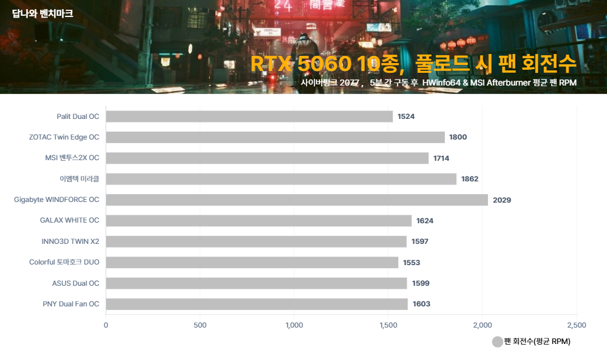The image size is (607, 364).
Task: Click the RTX 5060 10종 chart title
Action: [413, 64]
